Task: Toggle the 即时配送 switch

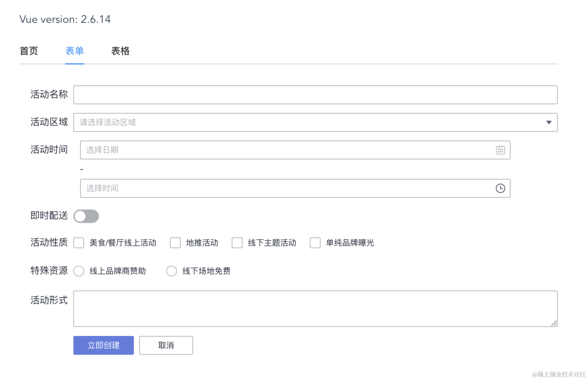Action: click(86, 216)
